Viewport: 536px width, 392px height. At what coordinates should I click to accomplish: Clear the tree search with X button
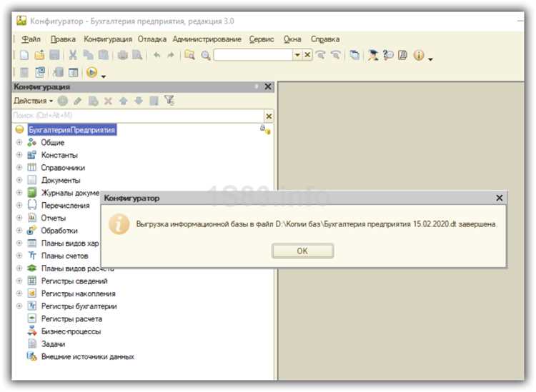coord(269,116)
